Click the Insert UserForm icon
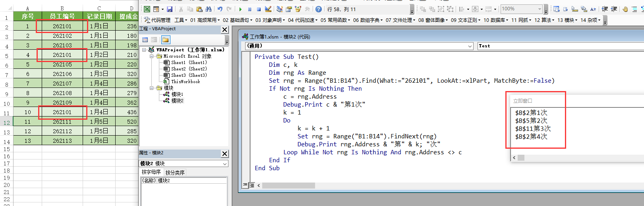644x206 pixels. click(156, 9)
